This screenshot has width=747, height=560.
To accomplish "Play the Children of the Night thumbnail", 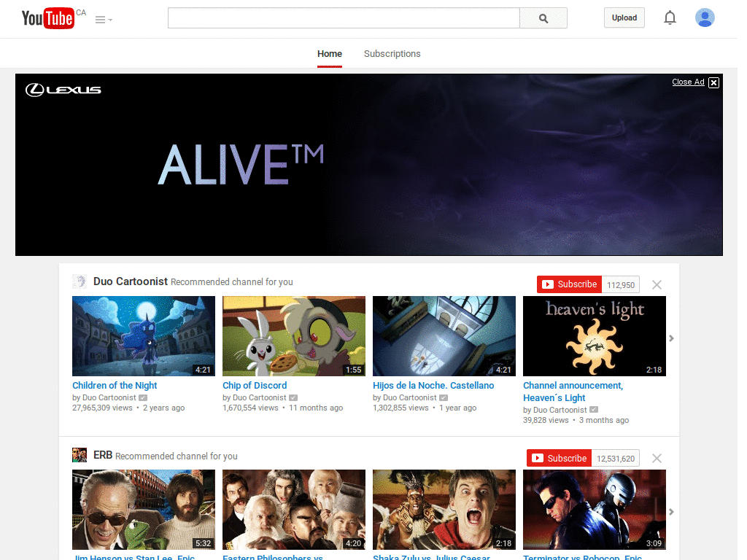I will (144, 336).
